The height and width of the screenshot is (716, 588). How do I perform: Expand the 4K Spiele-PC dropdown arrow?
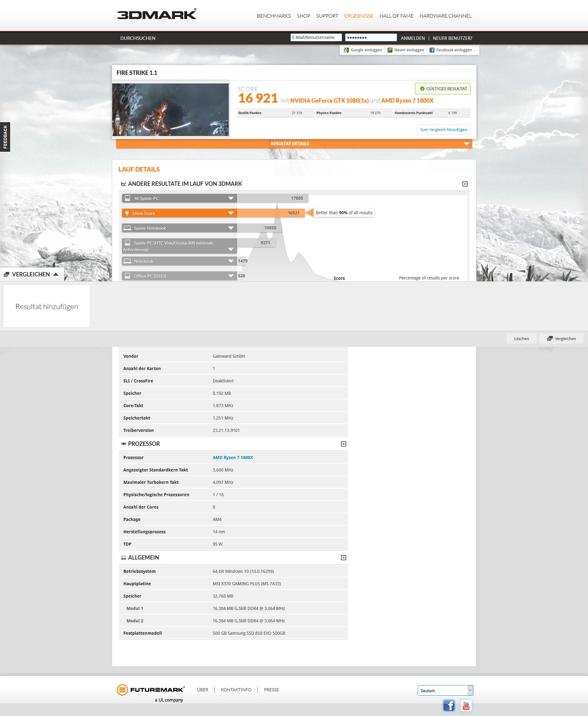click(231, 198)
